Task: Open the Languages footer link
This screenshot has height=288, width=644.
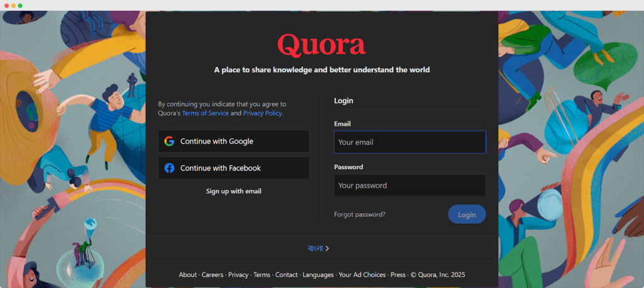Action: click(x=318, y=275)
